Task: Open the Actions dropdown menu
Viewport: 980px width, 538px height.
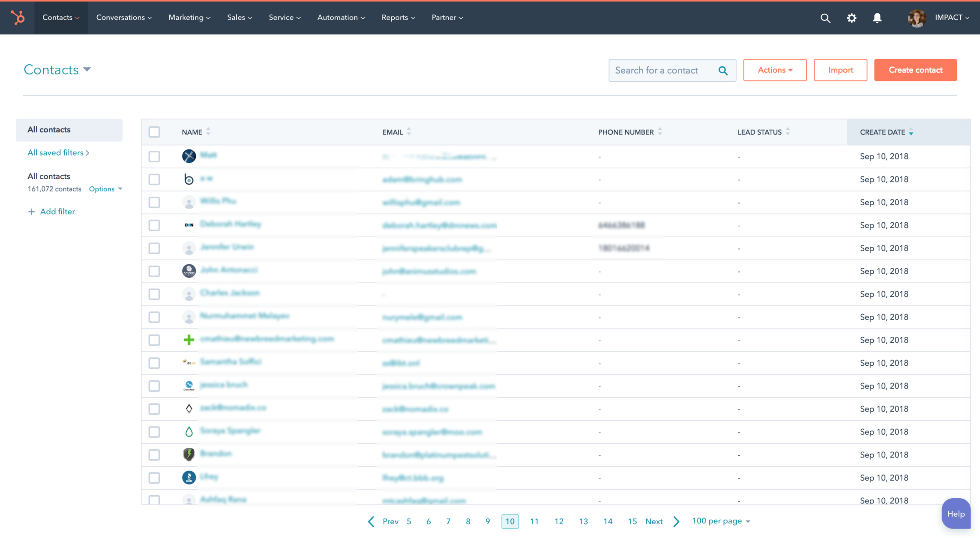Action: pos(775,69)
